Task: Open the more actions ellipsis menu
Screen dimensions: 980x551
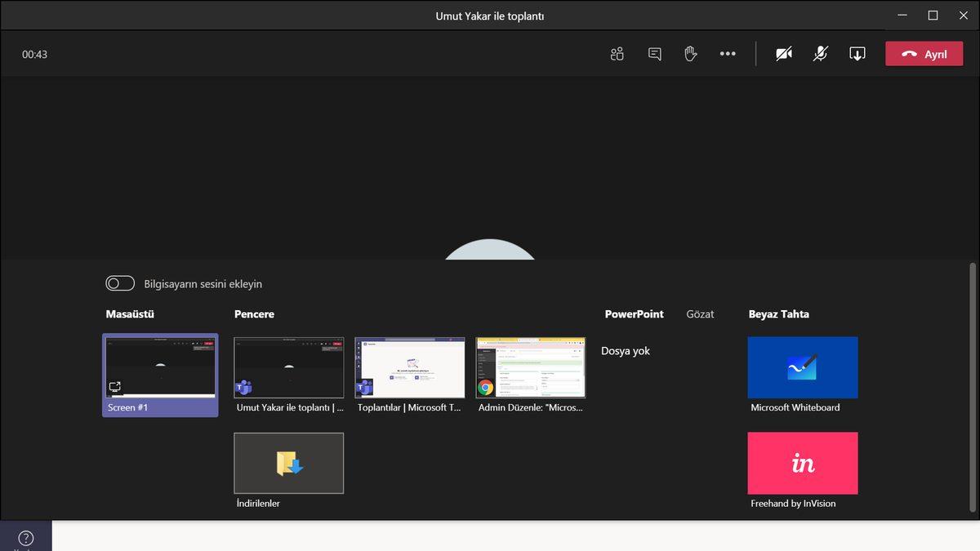Action: [x=727, y=53]
